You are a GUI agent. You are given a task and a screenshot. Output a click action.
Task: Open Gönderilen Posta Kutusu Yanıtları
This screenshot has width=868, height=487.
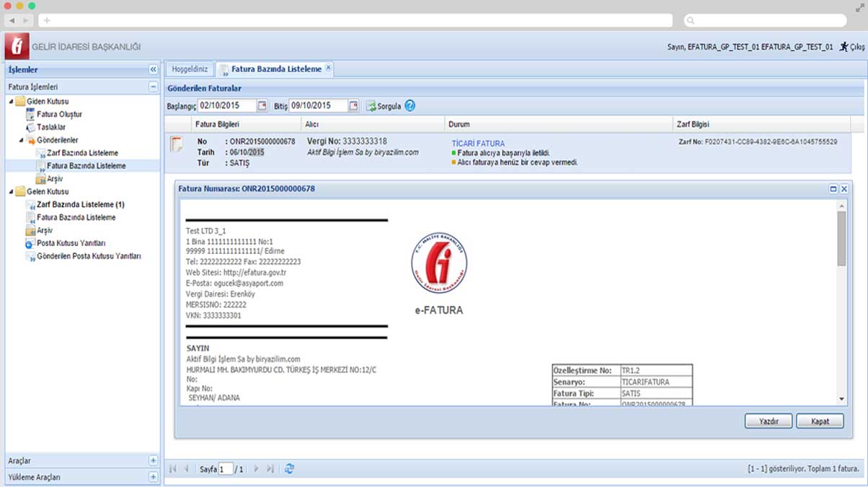coord(89,256)
